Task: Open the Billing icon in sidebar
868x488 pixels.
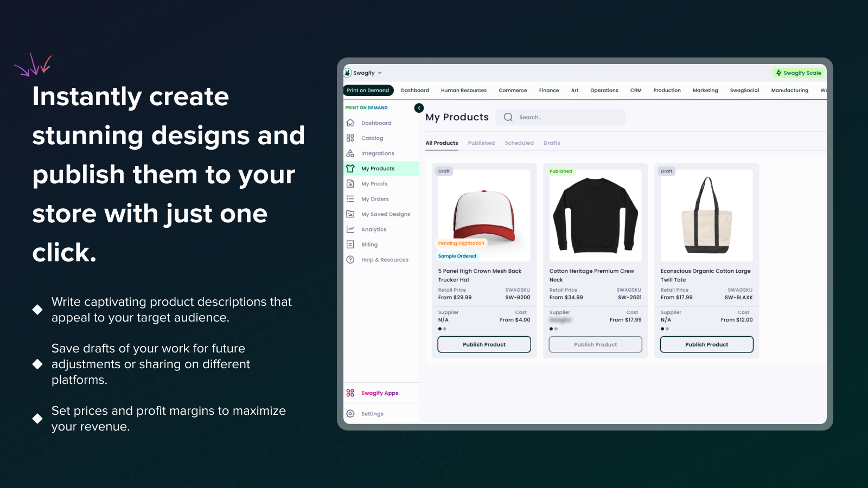Action: coord(350,245)
